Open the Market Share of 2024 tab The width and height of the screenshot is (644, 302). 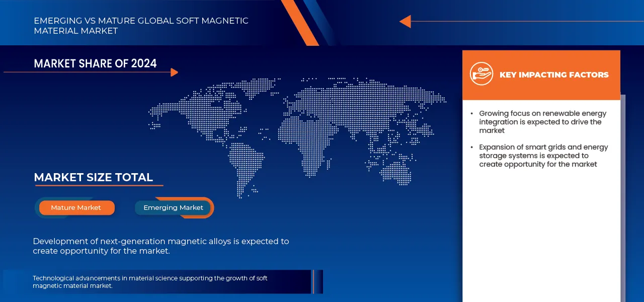(x=95, y=63)
